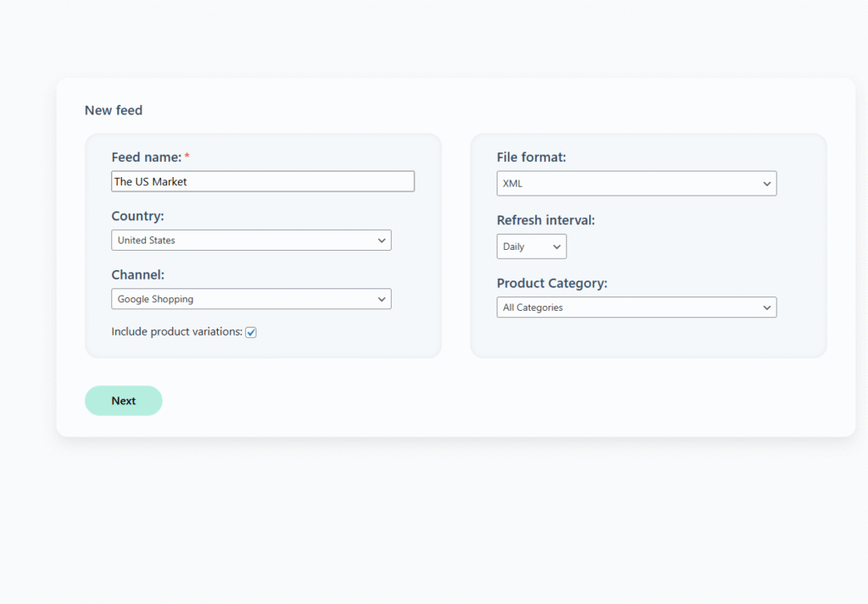Click the chevron arrow in Product Category select
The width and height of the screenshot is (868, 604).
[766, 308]
